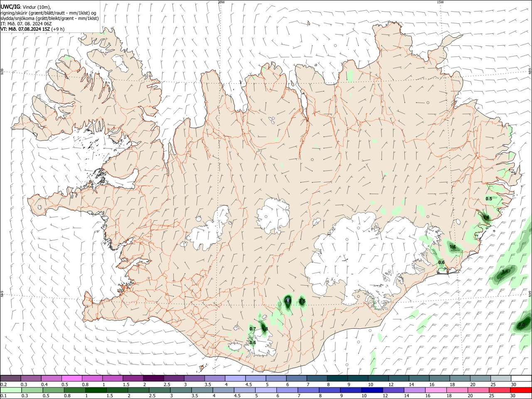
Task: Select the 30 red swatch ending lower legend row
Action: pyautogui.click(x=521, y=390)
